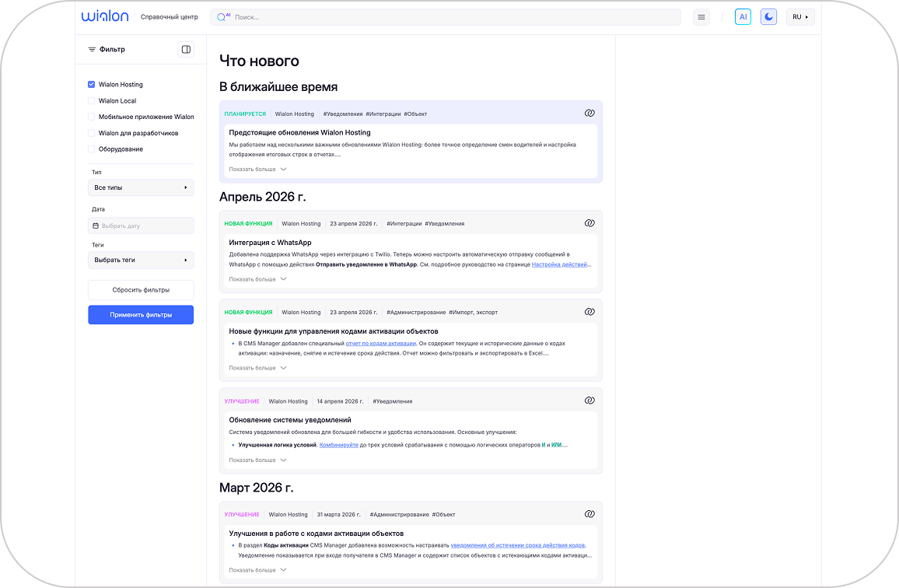Toggle dark mode moon icon
This screenshot has height=588, width=899.
[x=769, y=17]
